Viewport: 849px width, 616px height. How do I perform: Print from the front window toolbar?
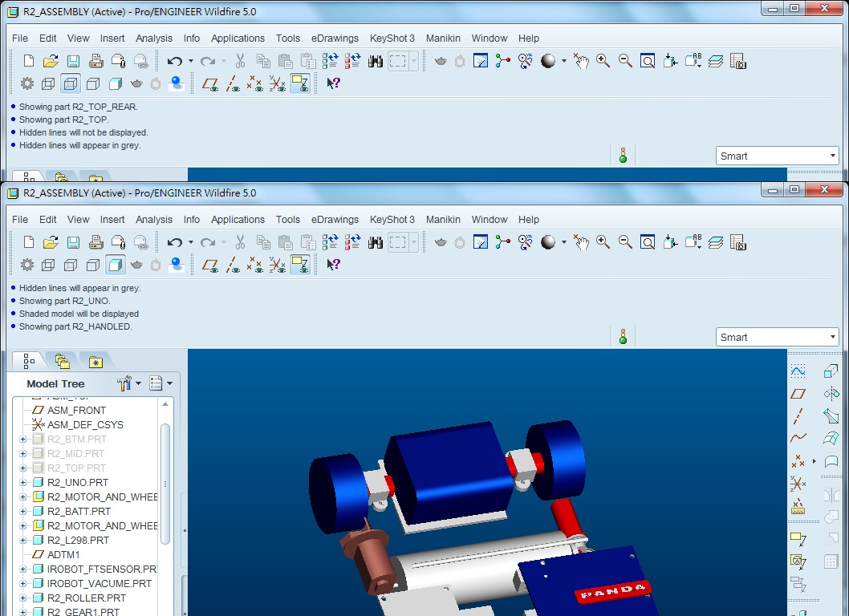(x=95, y=242)
